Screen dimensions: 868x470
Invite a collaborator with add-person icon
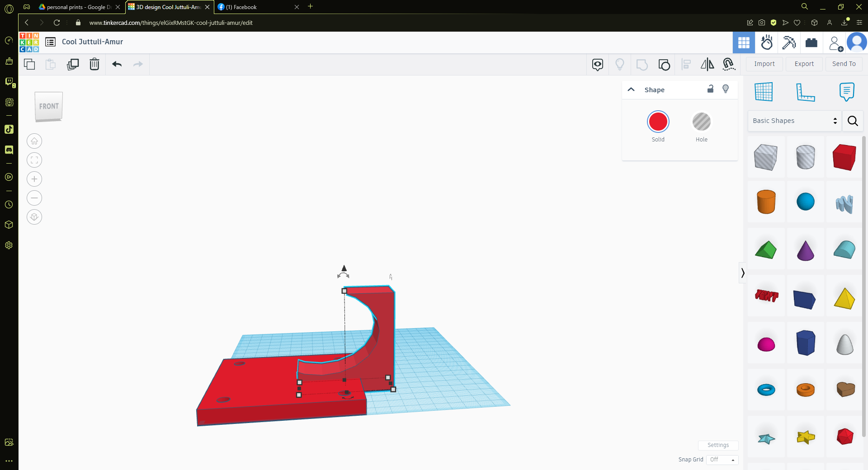pos(835,43)
